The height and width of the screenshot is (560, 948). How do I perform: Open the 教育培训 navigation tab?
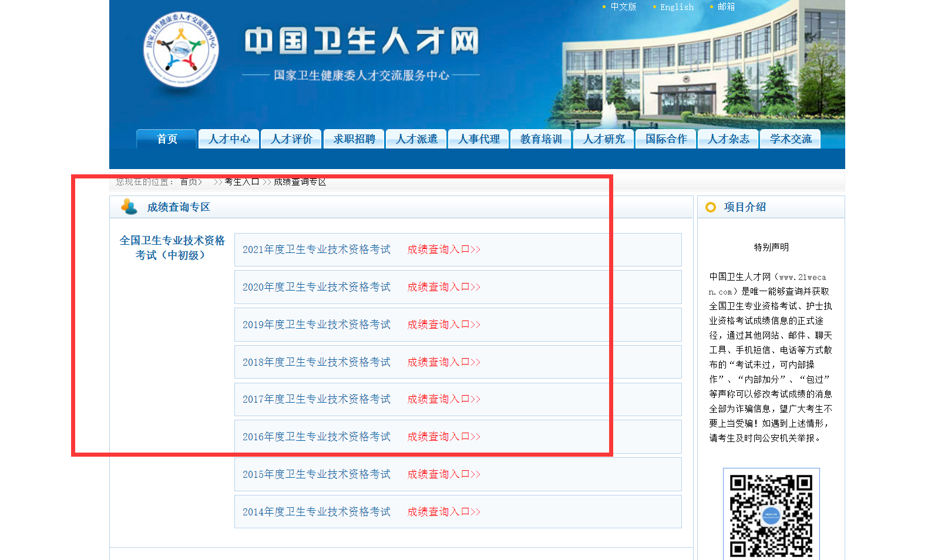(541, 139)
